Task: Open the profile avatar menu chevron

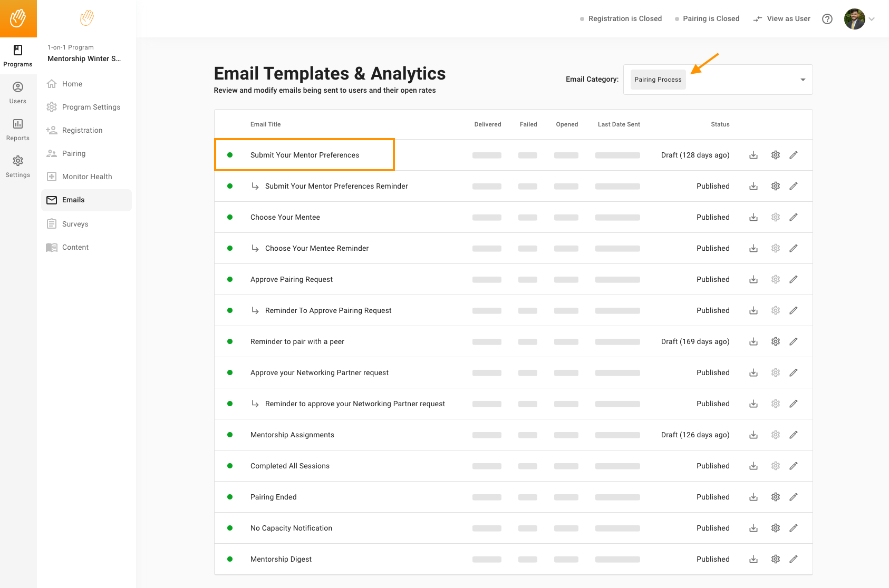Action: tap(872, 19)
